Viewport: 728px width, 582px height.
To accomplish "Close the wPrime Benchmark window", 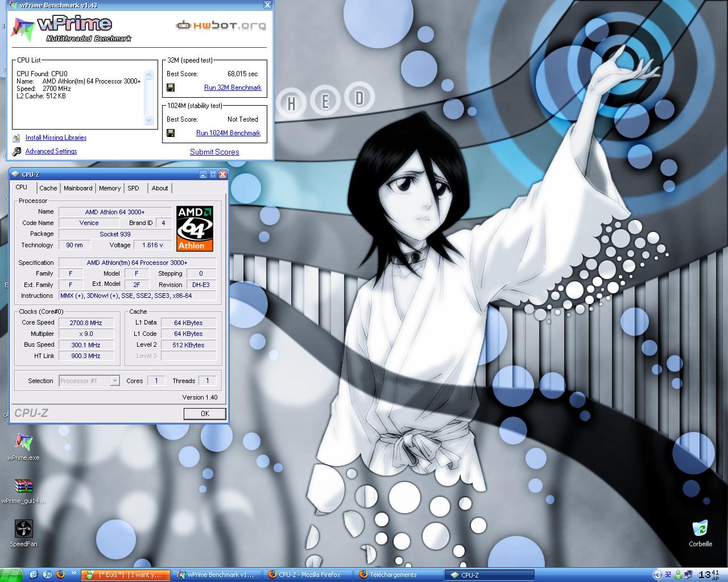I will coord(268,5).
